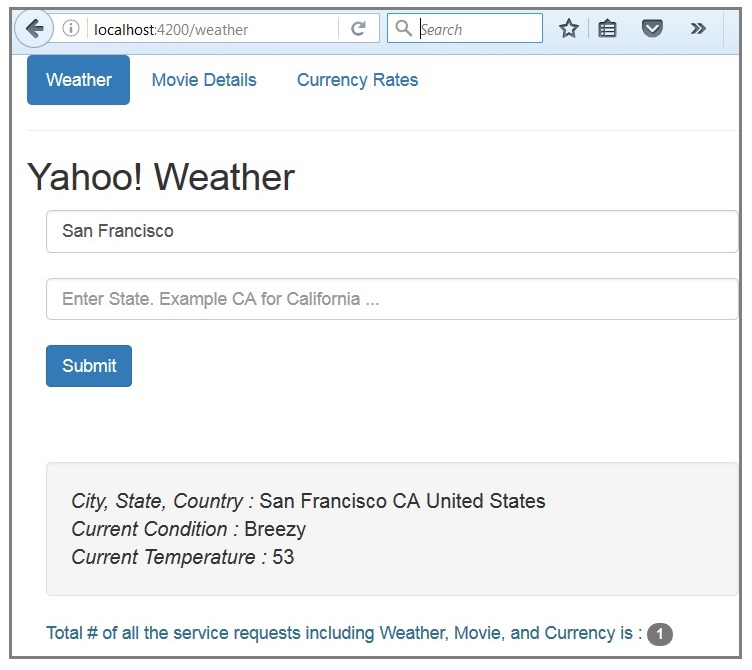Switch to the Movie Details tab
This screenshot has height=670, width=752.
click(204, 80)
